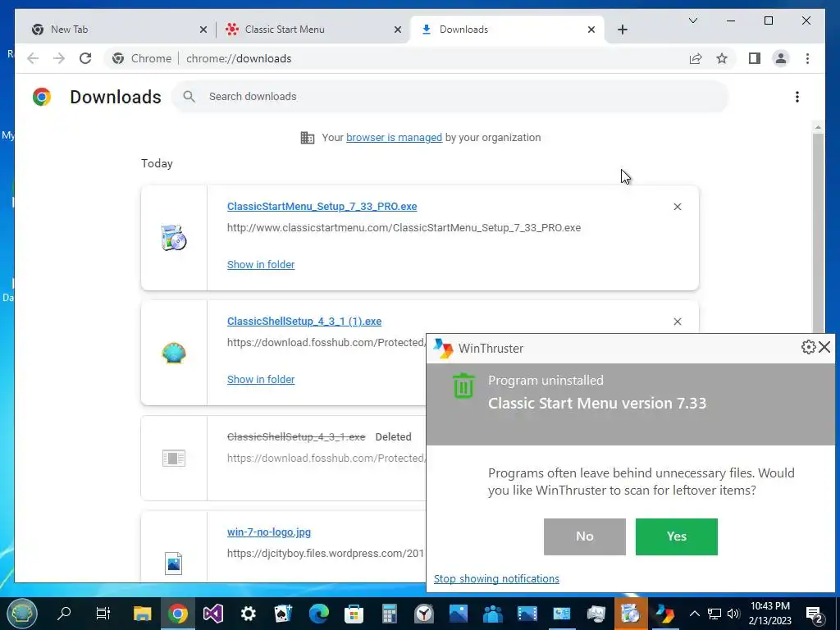Show ClassicStartMenu_Setup_7_33_PRO.exe in folder

pos(261,265)
